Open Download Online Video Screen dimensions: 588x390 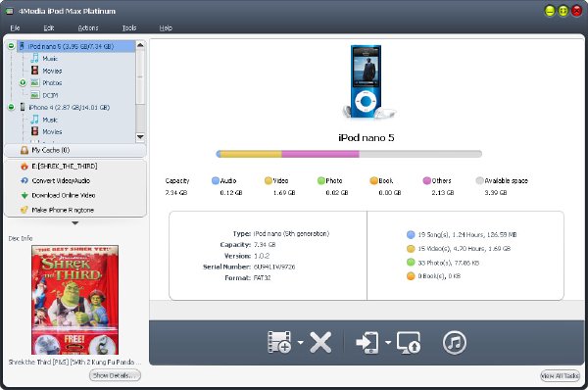64,195
